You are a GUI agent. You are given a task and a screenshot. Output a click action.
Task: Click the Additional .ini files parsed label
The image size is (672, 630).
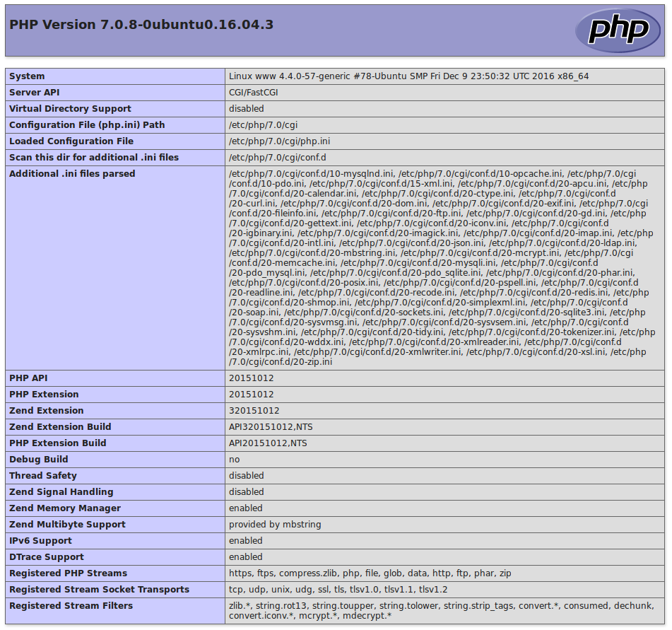tap(72, 174)
